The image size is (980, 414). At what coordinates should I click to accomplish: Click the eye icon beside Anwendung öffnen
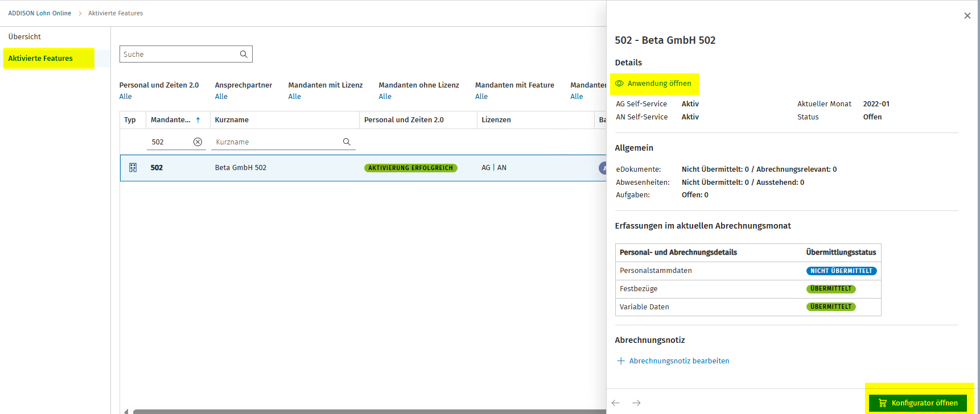tap(620, 84)
